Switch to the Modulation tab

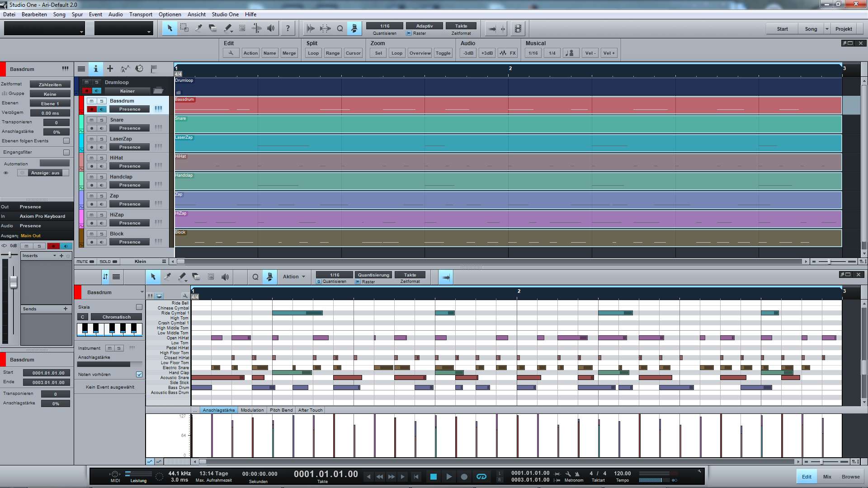(252, 410)
